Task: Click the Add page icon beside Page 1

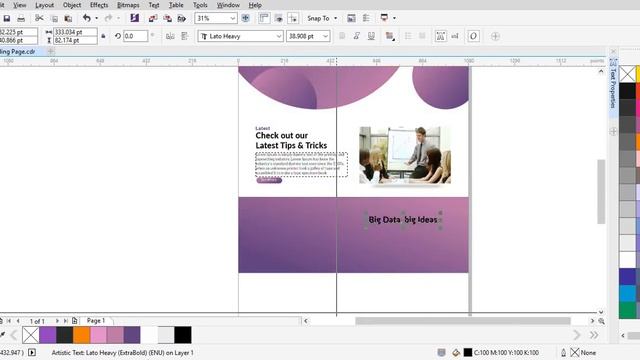Action: tap(74, 321)
